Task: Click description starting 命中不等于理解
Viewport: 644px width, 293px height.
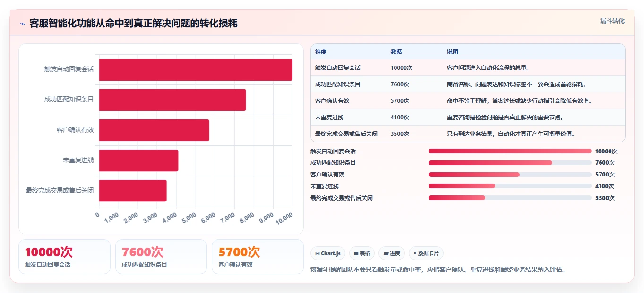Action: click(520, 101)
